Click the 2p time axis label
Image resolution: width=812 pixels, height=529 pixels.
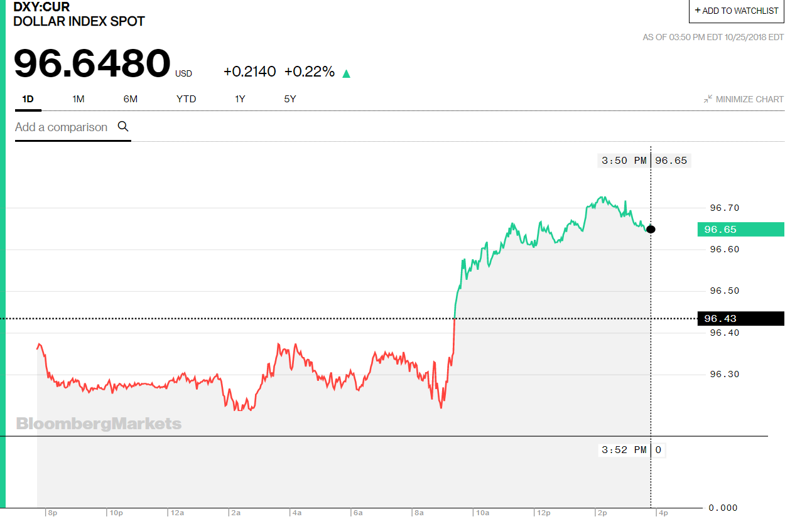602,513
